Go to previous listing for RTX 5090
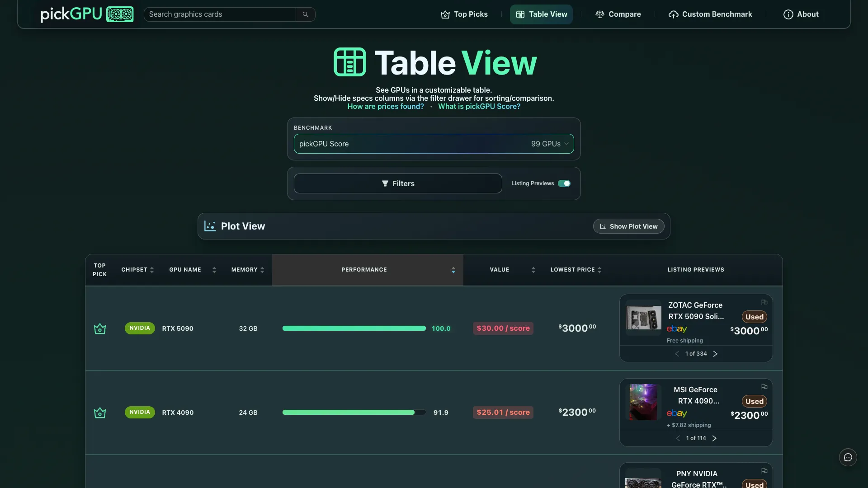 [677, 354]
